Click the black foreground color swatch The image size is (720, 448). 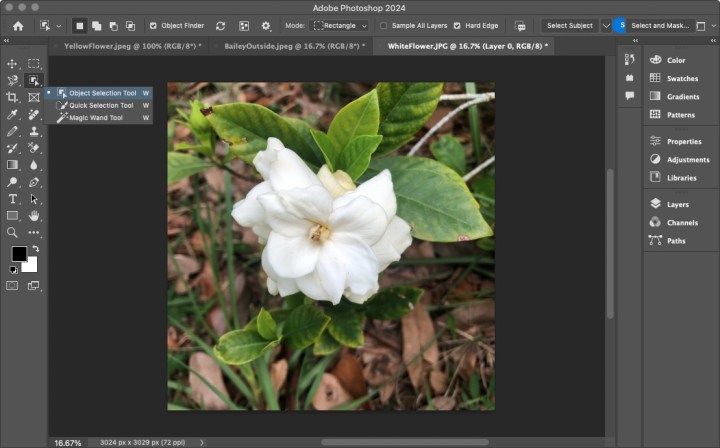pos(18,254)
